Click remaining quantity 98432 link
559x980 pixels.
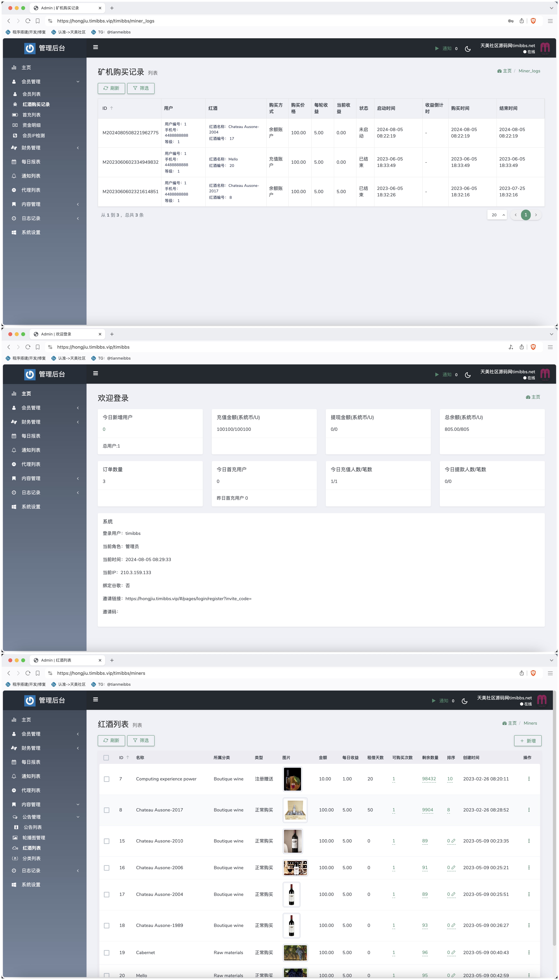click(429, 779)
